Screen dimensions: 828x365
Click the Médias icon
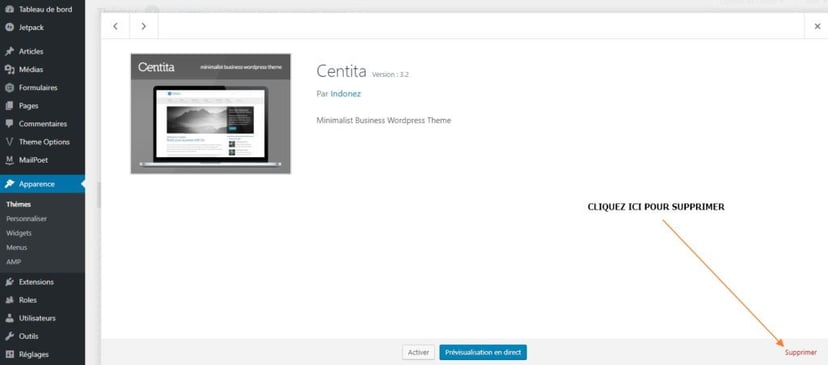[x=9, y=69]
